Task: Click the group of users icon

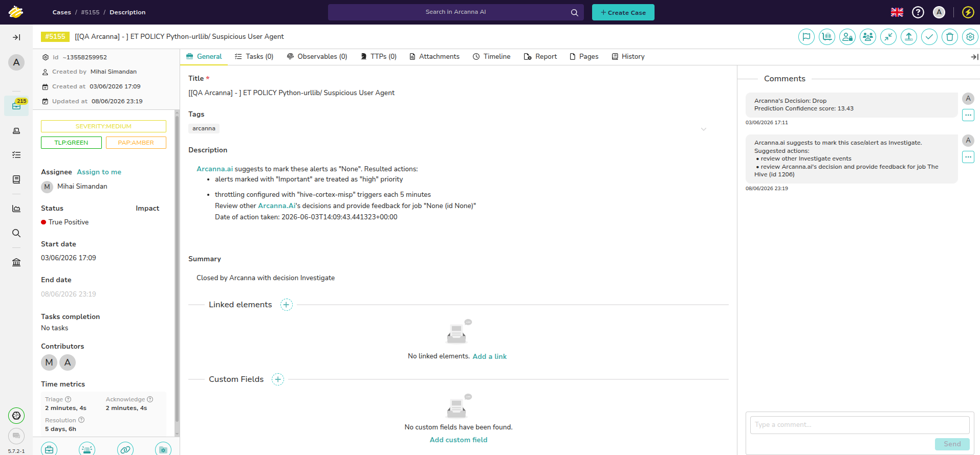Action: pyautogui.click(x=868, y=37)
